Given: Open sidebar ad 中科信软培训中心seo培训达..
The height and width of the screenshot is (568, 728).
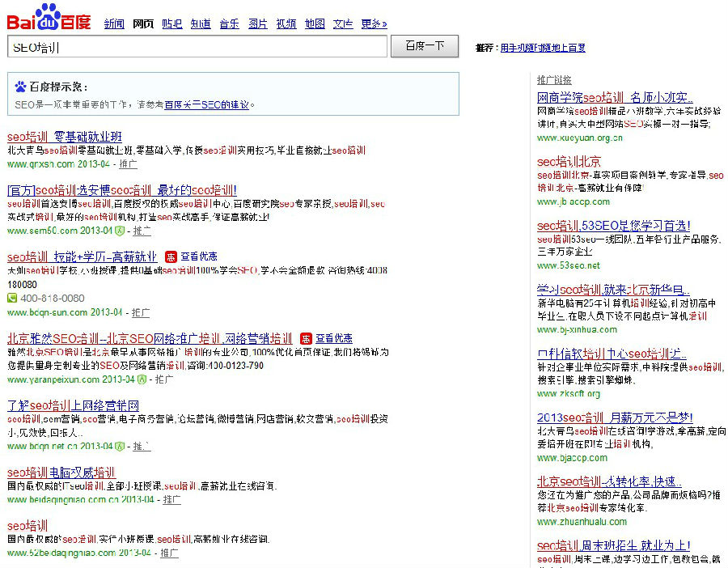Looking at the screenshot, I should point(612,354).
